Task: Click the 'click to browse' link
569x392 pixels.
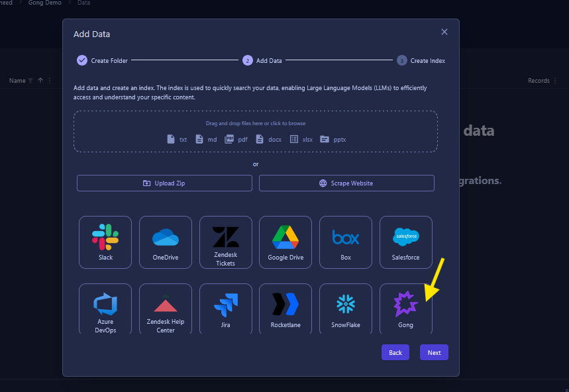Action: click(x=287, y=123)
